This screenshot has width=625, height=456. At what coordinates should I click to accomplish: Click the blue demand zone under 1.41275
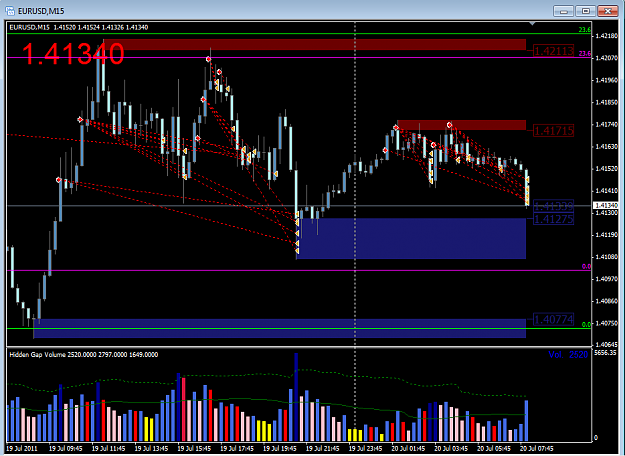pyautogui.click(x=411, y=238)
